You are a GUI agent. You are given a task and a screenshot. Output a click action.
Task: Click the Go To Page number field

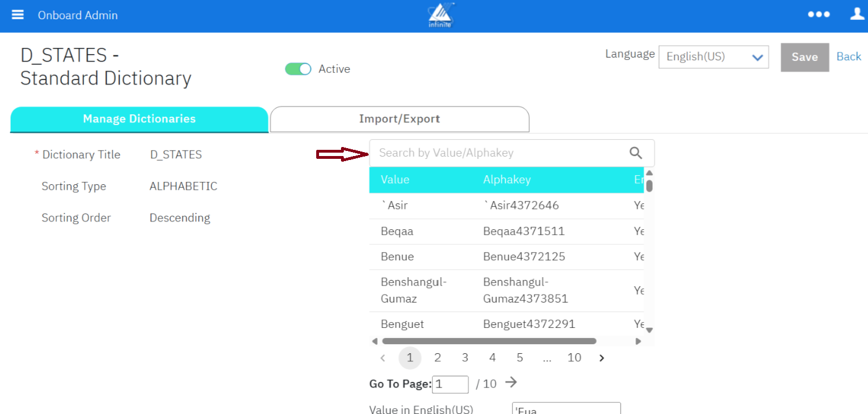[x=450, y=384]
